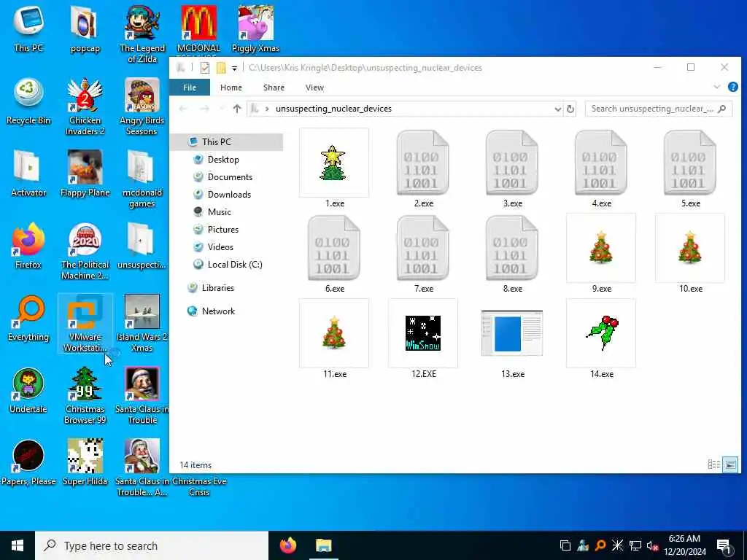Open the Share ribbon tab
The image size is (747, 560).
[x=274, y=87]
